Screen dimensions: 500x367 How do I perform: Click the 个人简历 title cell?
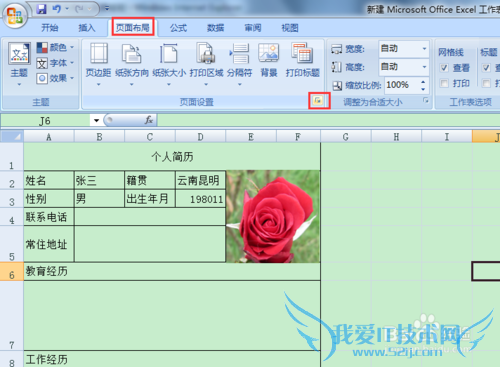click(172, 157)
